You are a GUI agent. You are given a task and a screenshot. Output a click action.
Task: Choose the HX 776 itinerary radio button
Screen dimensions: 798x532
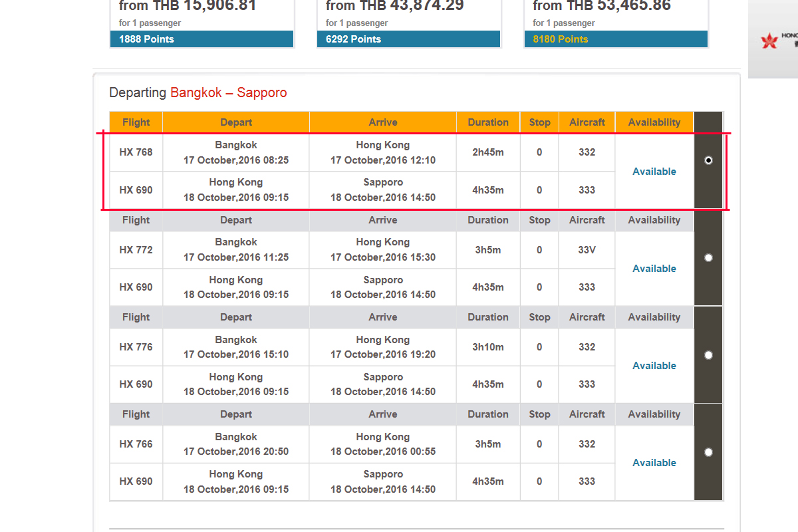pos(708,355)
